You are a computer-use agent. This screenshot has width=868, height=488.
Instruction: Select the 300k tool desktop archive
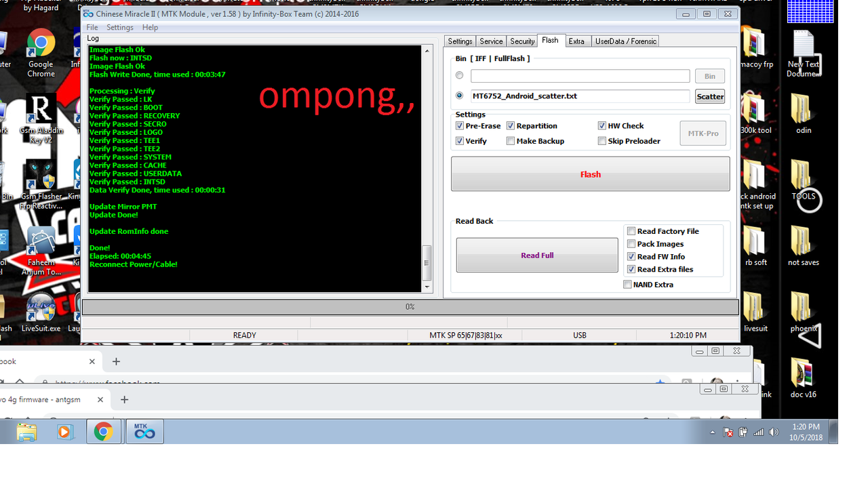click(756, 113)
